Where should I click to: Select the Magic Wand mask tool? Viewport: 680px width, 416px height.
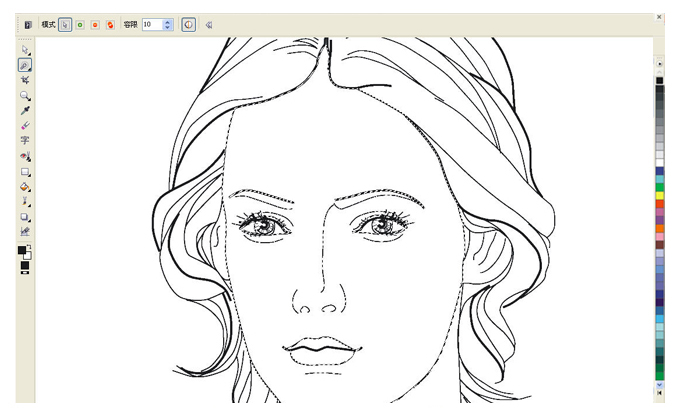(x=25, y=65)
